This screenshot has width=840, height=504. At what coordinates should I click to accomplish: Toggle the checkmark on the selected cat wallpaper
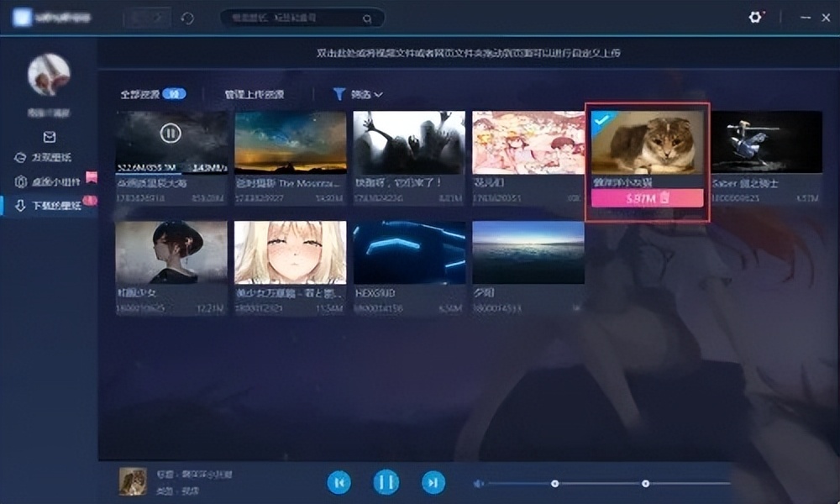599,120
